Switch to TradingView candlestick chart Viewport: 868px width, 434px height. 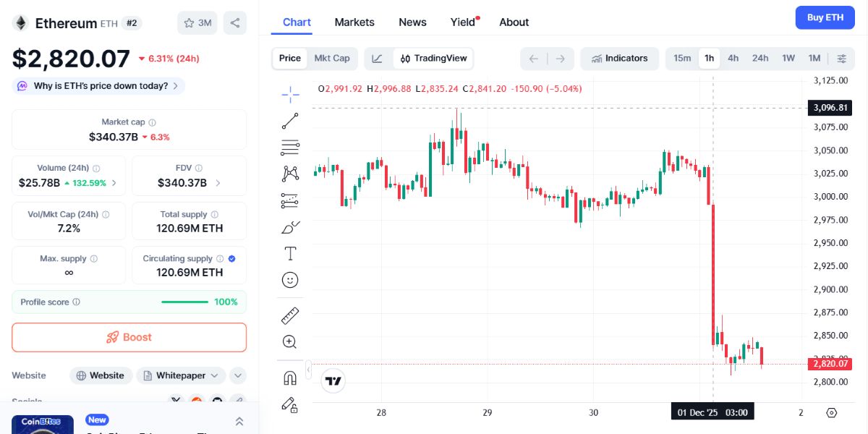[433, 59]
